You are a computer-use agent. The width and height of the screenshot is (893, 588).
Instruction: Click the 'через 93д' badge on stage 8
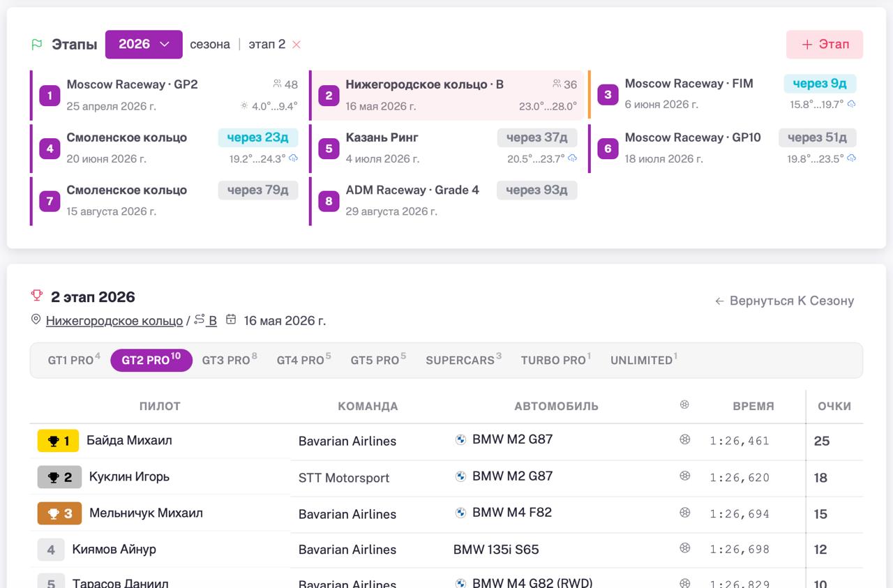click(x=536, y=190)
